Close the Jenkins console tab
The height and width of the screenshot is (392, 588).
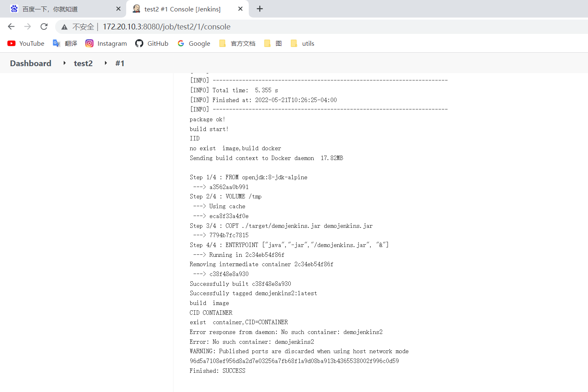pyautogui.click(x=241, y=9)
